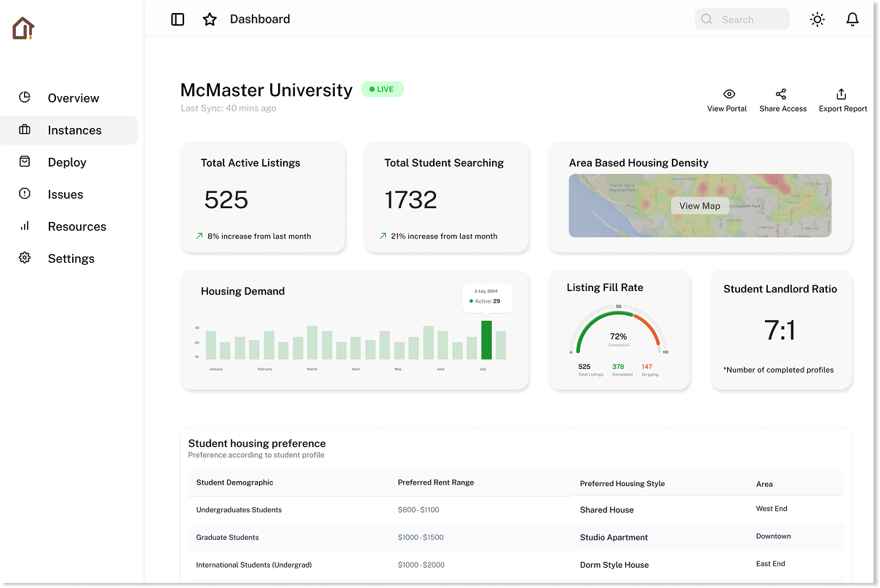Select the highlighted July bar in chart
The width and height of the screenshot is (880, 588).
[486, 340]
